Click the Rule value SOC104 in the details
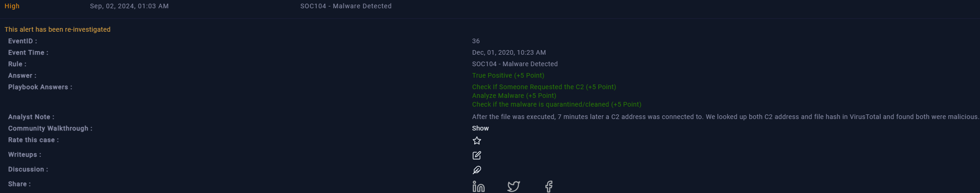The height and width of the screenshot is (193, 980). [515, 64]
